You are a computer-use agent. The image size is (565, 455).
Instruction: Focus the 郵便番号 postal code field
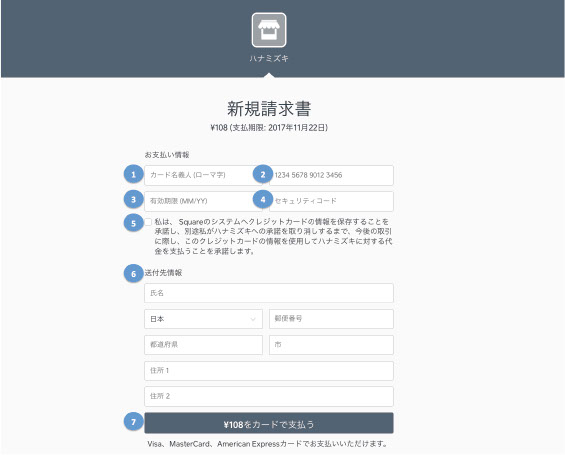tap(331, 319)
